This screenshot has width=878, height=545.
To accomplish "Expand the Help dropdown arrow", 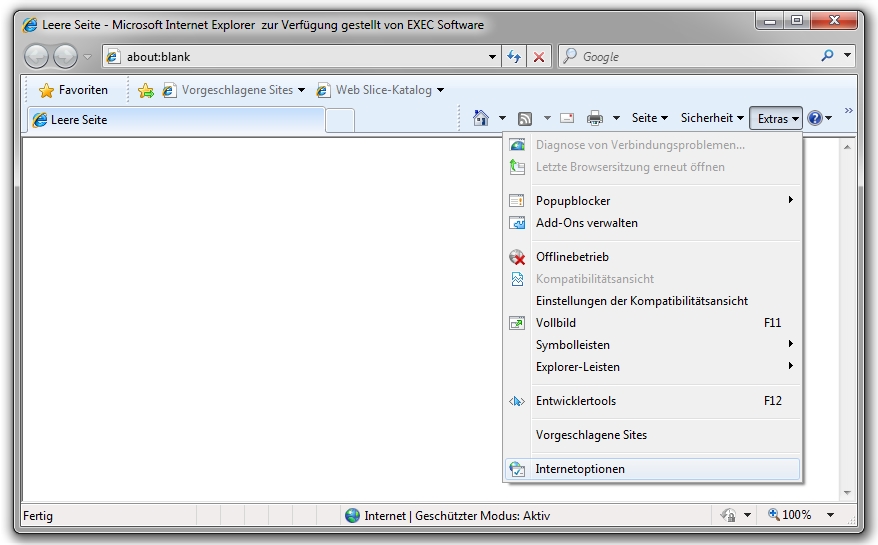I will (829, 118).
